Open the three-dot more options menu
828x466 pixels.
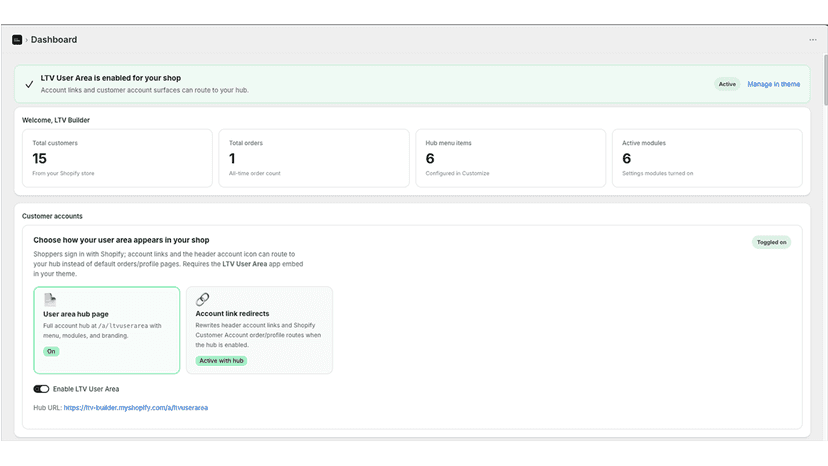tap(813, 40)
